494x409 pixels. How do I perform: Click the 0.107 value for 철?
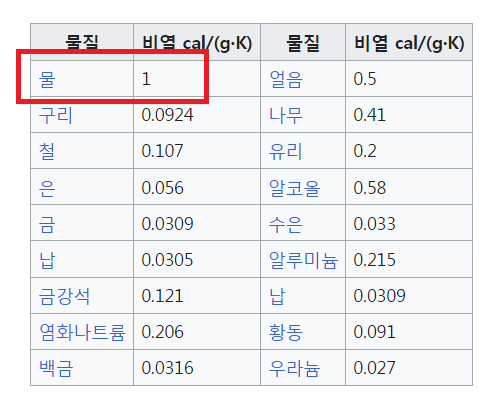pos(162,151)
